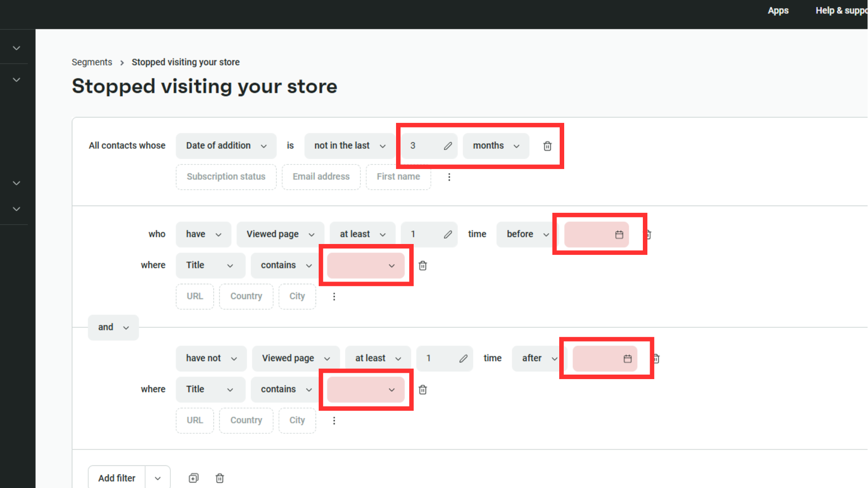This screenshot has width=868, height=488.
Task: Expand the 'and' logic operator dropdown
Action: [x=113, y=327]
